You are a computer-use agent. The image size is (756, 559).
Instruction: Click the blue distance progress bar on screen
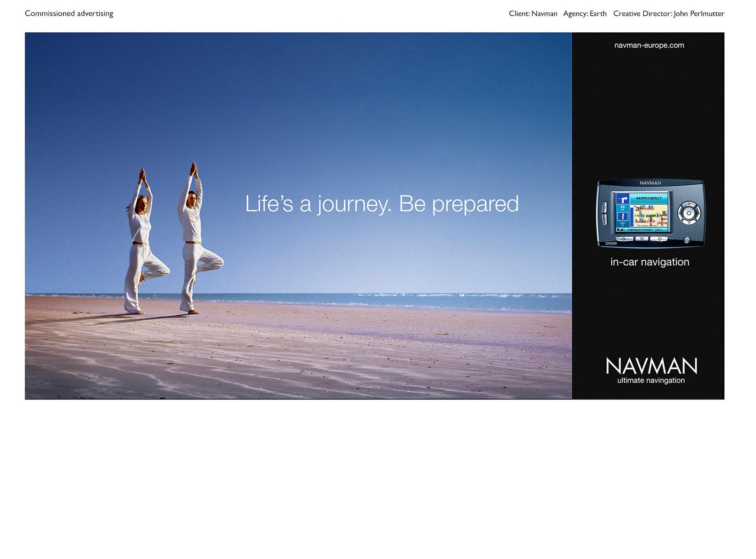632,217
